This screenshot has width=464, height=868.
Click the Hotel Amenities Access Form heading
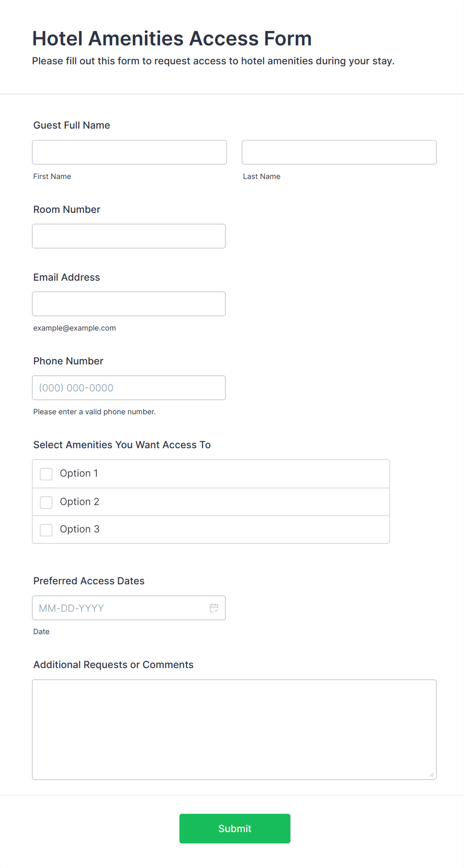coord(172,38)
